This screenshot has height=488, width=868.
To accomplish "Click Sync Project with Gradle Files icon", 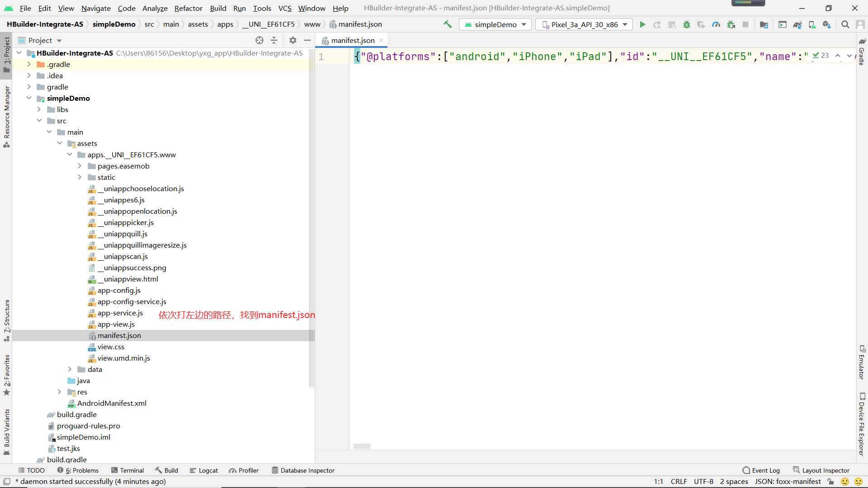I will click(797, 24).
